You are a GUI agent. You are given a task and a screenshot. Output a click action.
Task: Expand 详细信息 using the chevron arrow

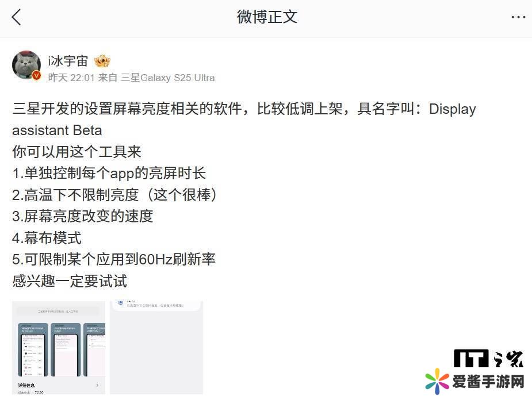point(97,385)
